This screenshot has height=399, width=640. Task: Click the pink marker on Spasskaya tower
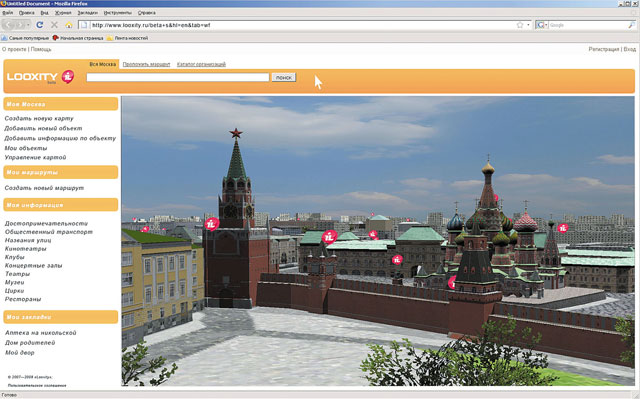coord(212,224)
